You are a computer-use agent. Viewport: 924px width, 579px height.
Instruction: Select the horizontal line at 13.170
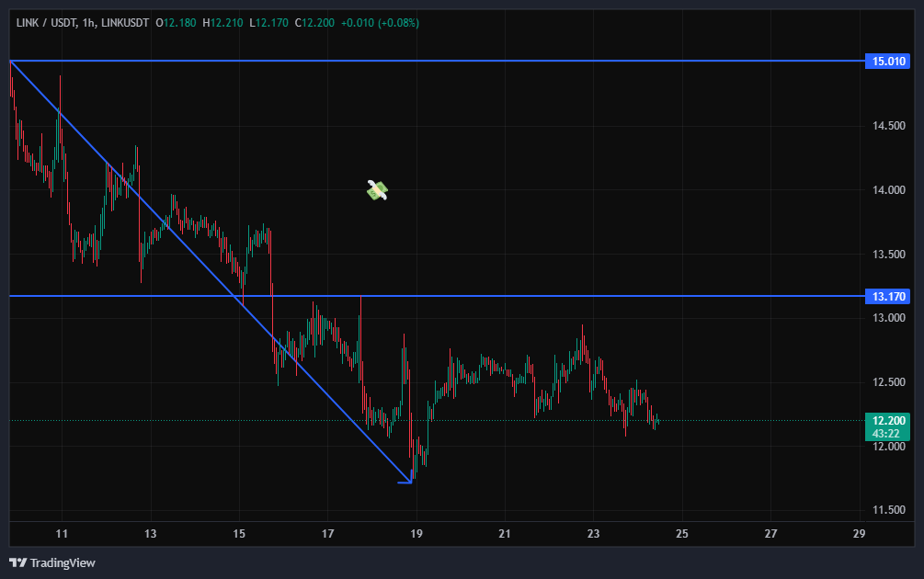552,296
